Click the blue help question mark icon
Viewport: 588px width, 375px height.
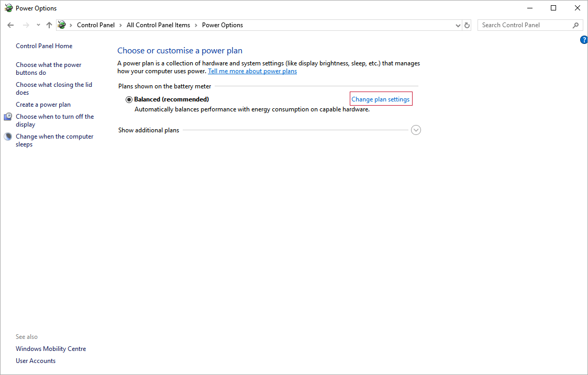[x=584, y=40]
